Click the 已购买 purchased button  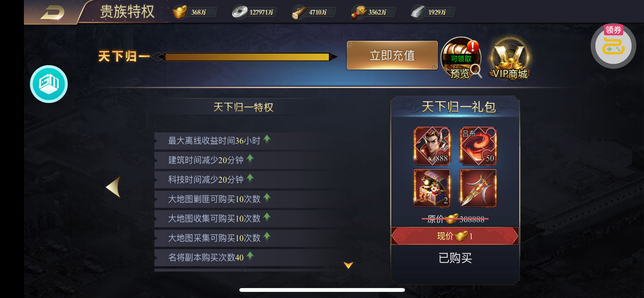(455, 258)
